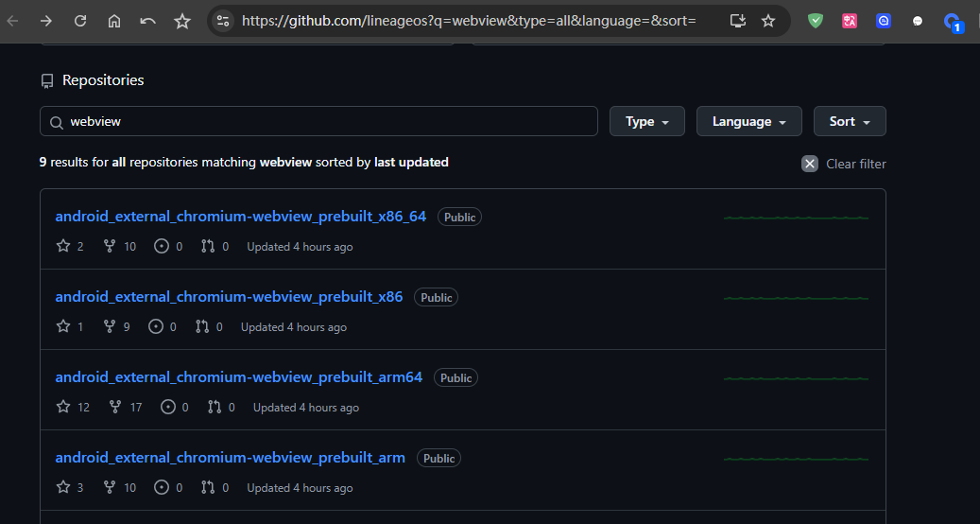Click the address bar URL
The width and height of the screenshot is (980, 524).
coord(469,21)
